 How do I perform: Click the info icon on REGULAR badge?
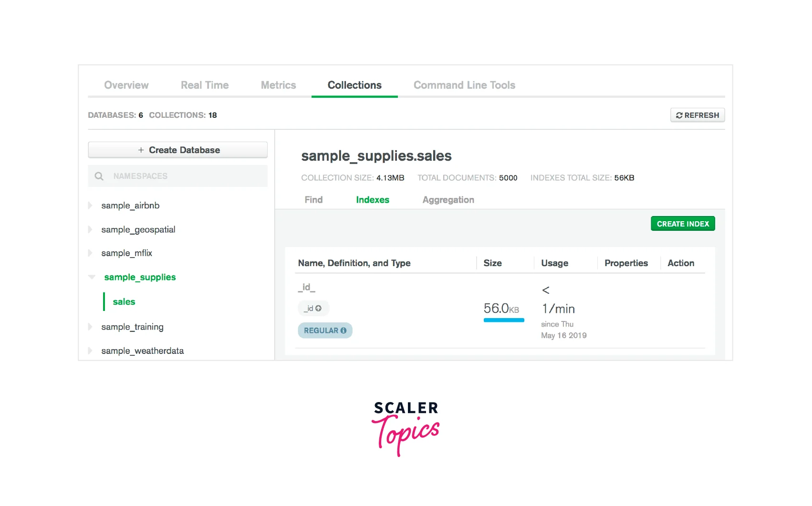344,330
